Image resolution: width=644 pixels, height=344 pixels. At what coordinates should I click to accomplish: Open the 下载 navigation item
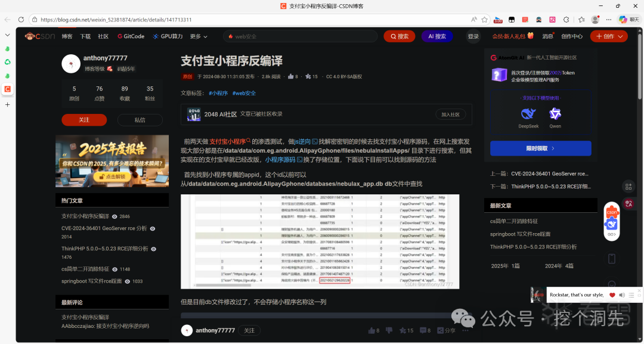85,36
